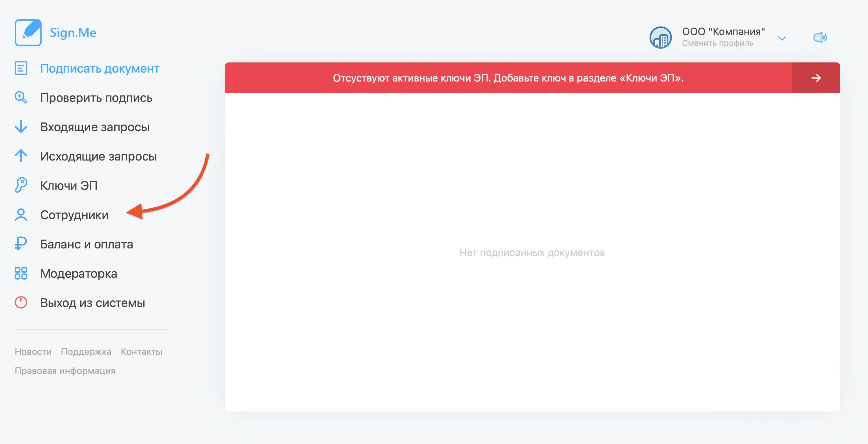This screenshot has width=868, height=444.
Task: Click Сменить профиль text
Action: point(718,43)
